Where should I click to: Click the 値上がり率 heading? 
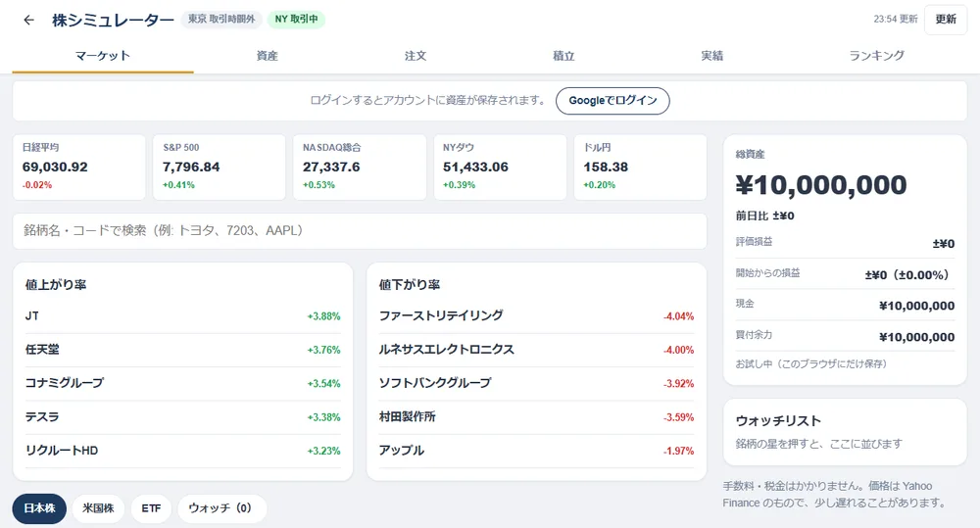(56, 285)
